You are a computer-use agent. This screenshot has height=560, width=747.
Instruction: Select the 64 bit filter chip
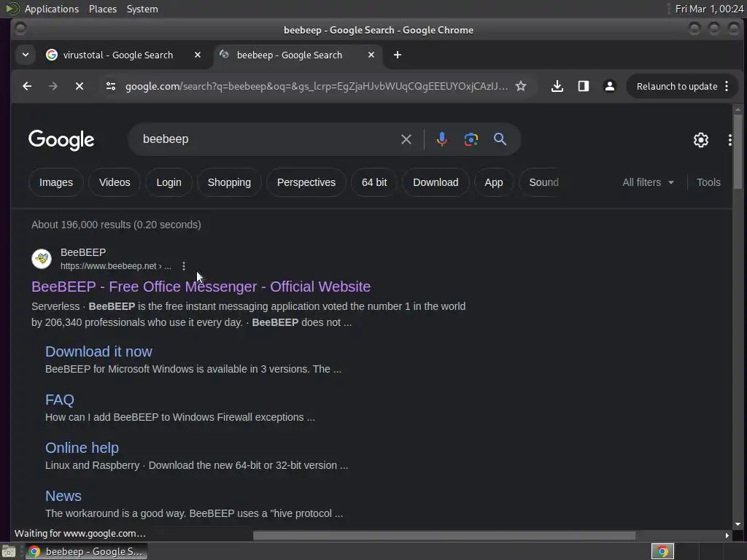pos(374,182)
